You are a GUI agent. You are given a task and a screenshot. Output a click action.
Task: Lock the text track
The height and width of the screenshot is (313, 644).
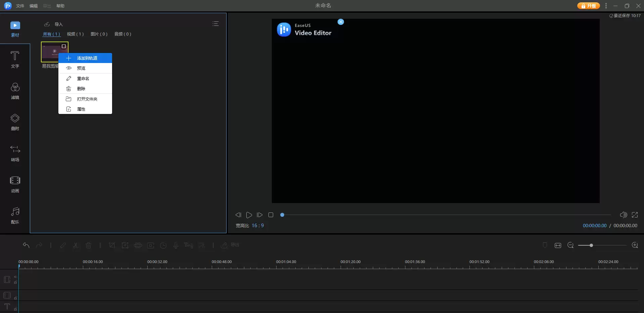coord(15,309)
